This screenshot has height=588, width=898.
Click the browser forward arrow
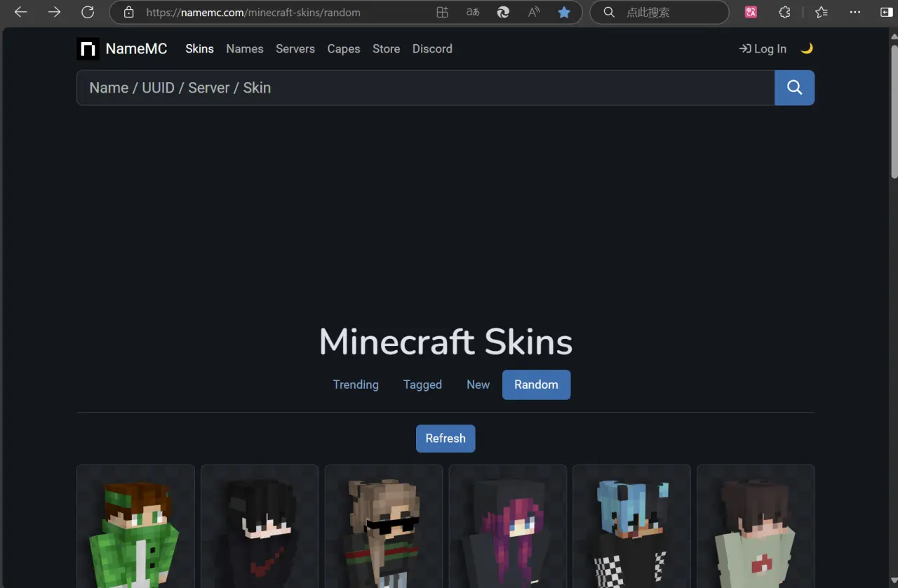pyautogui.click(x=54, y=12)
